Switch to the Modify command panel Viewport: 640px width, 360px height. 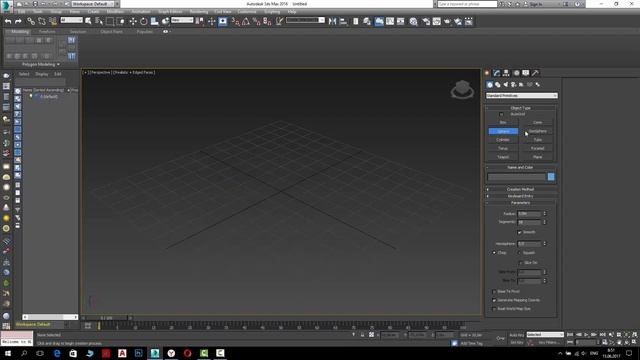point(497,73)
